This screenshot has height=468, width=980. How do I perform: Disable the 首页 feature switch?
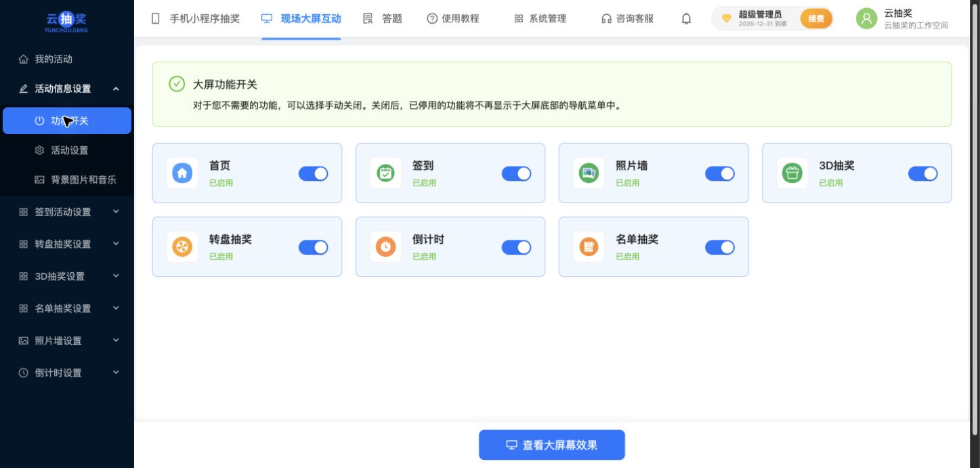pyautogui.click(x=313, y=174)
